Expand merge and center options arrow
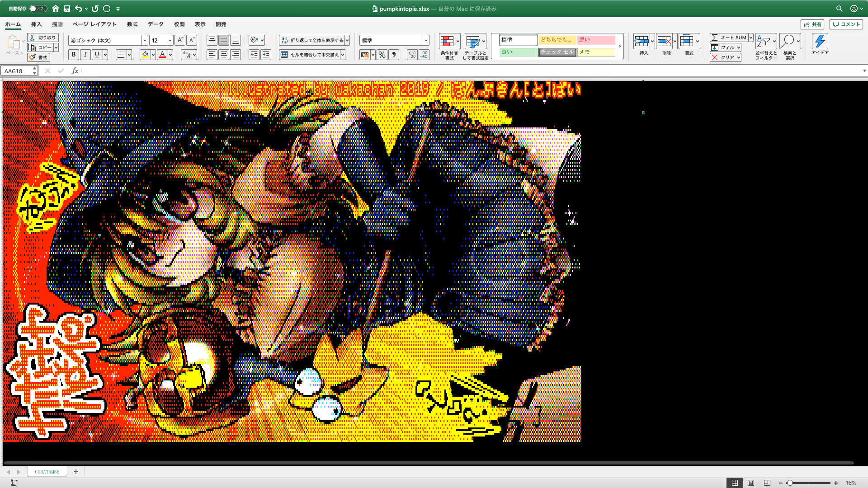Screen dimensions: 868x488 (343, 55)
